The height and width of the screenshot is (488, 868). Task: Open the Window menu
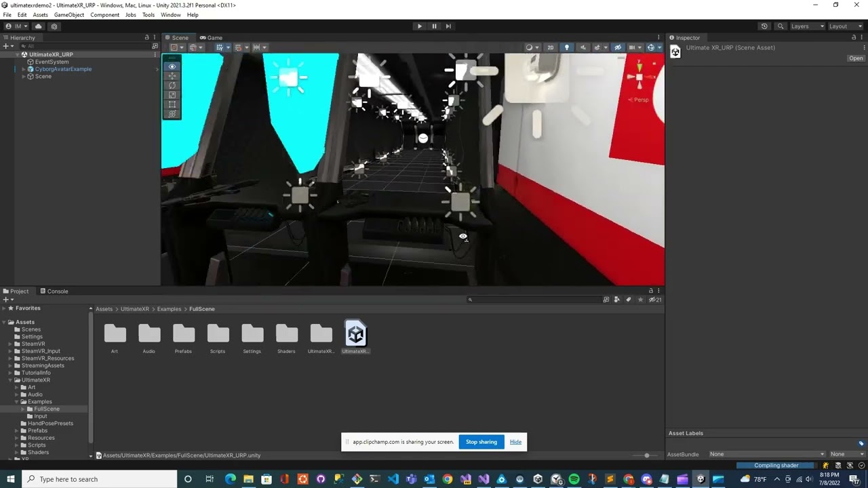[x=171, y=15]
